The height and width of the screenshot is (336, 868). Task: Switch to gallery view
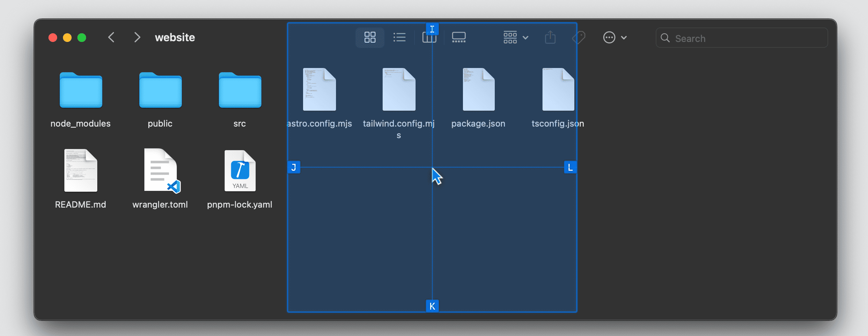coord(459,37)
